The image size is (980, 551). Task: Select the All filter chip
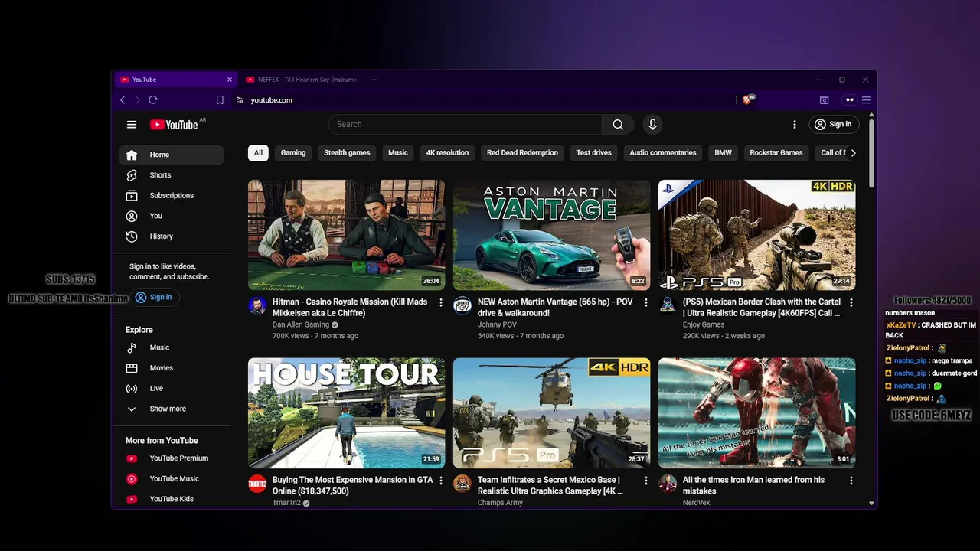tap(258, 152)
